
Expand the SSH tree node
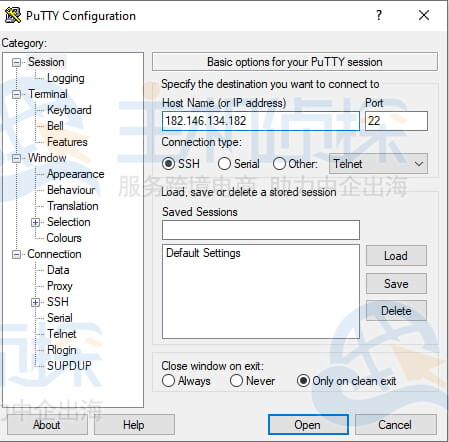coord(35,302)
